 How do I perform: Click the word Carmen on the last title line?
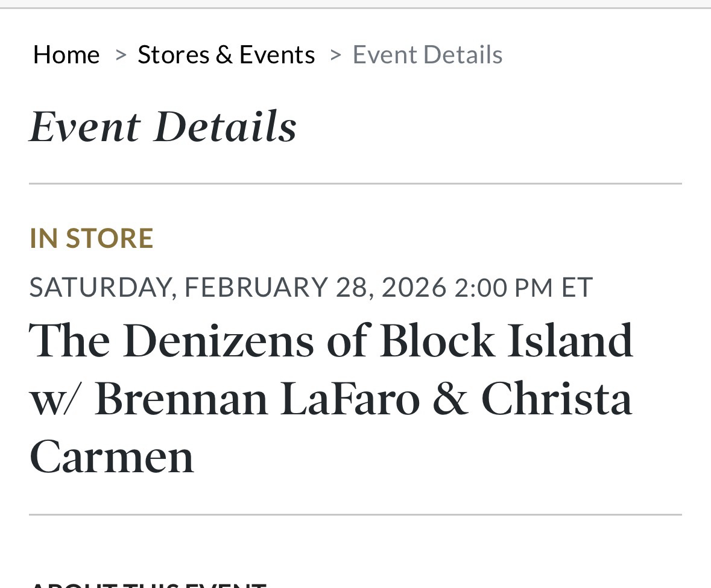tap(112, 457)
